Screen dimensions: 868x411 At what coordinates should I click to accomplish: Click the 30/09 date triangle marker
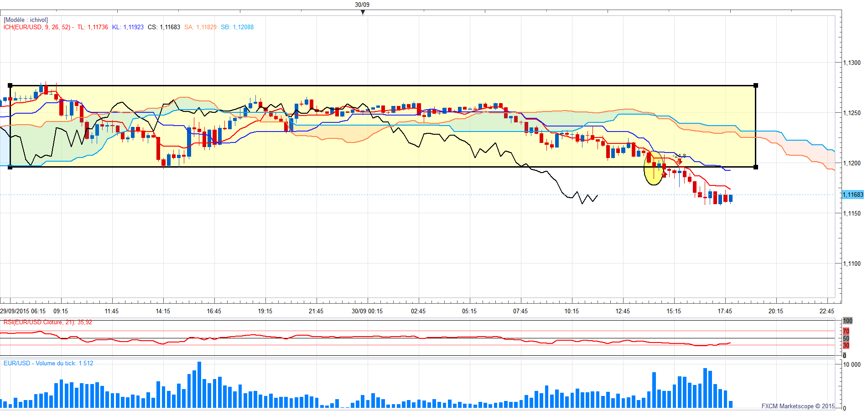(363, 12)
